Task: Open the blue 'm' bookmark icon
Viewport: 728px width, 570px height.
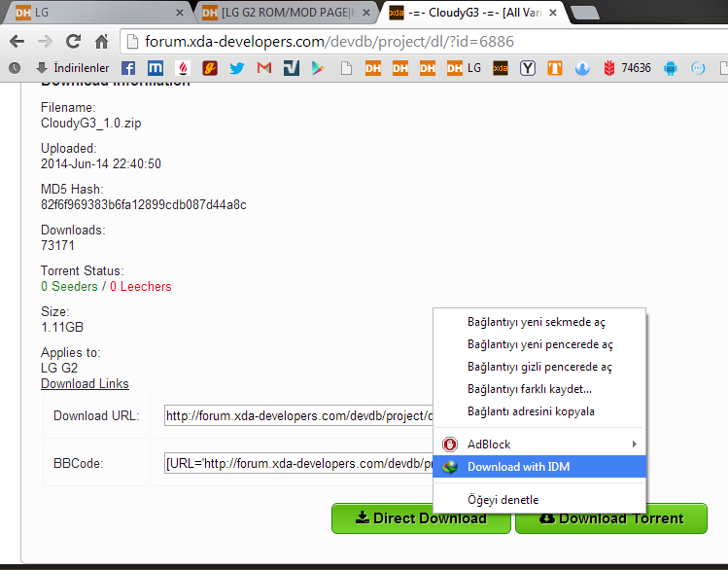Action: coord(156,68)
